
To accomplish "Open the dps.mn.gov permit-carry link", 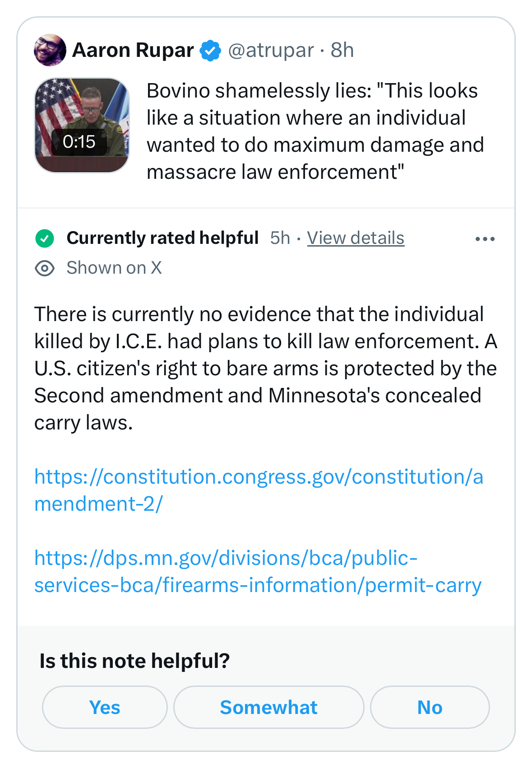I will (258, 571).
